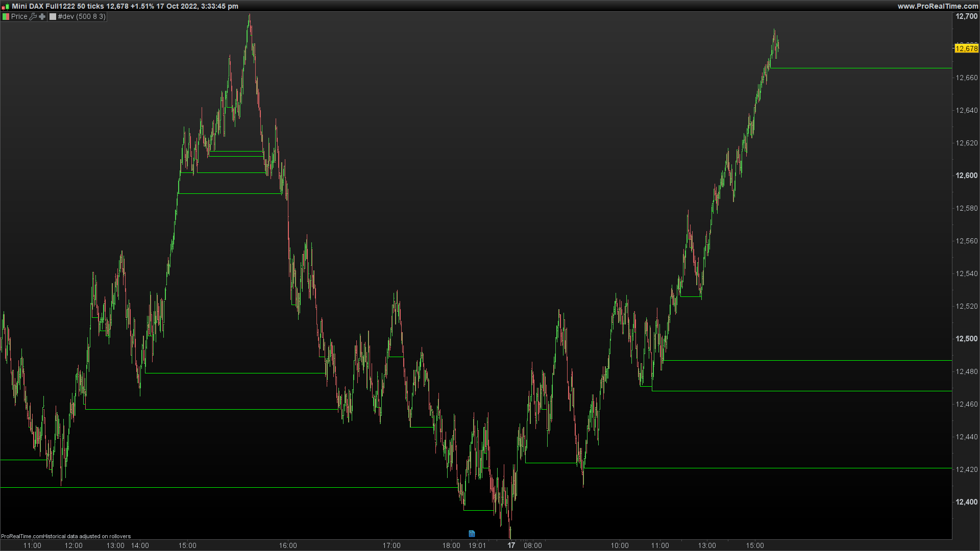
Task: Click the yellow 12,678 current price tag
Action: [x=966, y=48]
